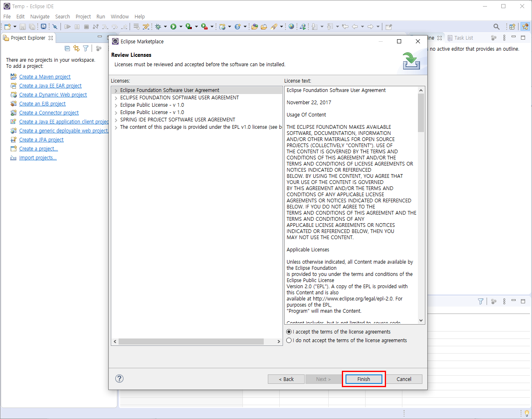Expand 'The content of this package' license entry
This screenshot has width=532, height=419.
click(116, 127)
